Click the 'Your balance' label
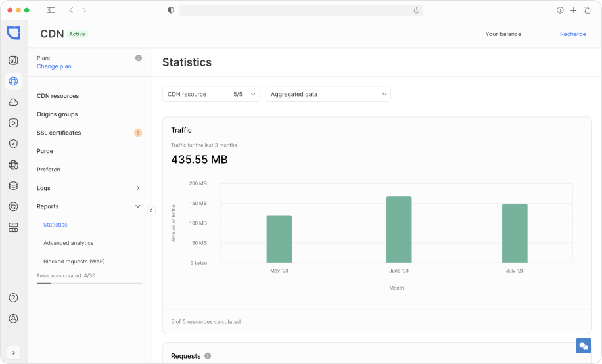 click(503, 34)
